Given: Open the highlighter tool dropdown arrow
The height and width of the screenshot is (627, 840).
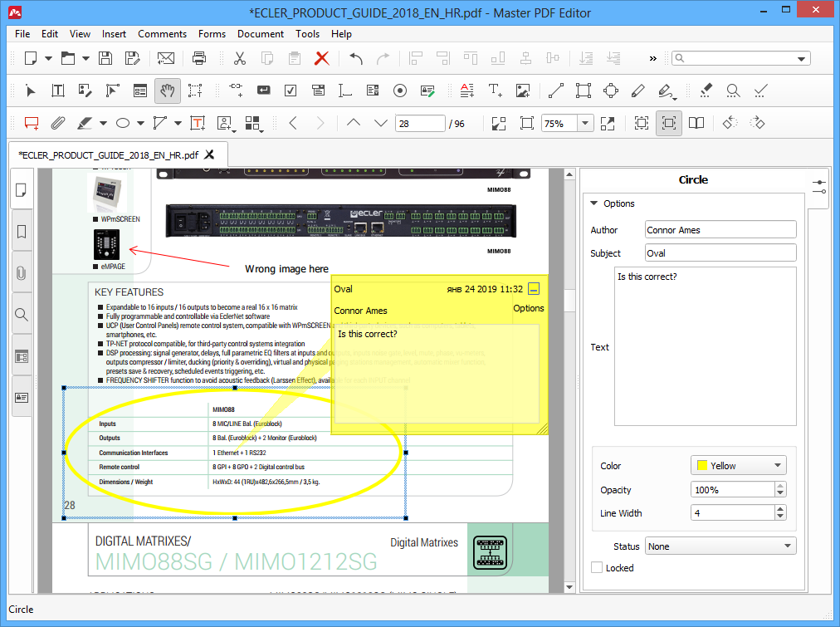Looking at the screenshot, I should [x=103, y=123].
